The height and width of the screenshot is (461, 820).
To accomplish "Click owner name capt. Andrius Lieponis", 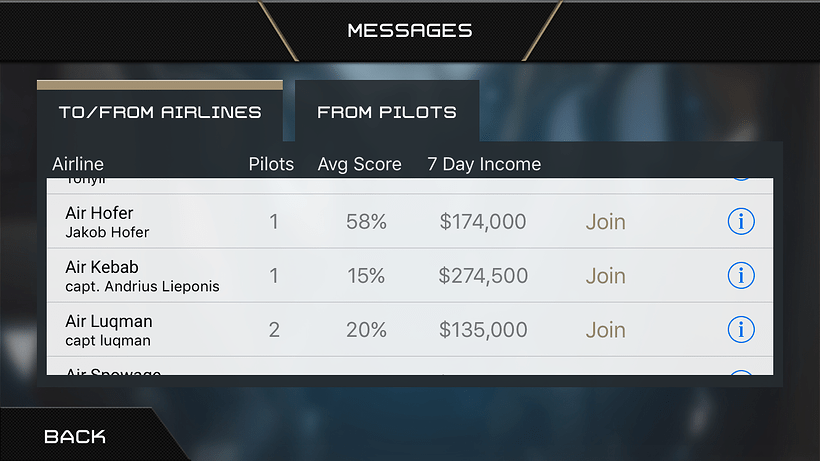I will (142, 286).
